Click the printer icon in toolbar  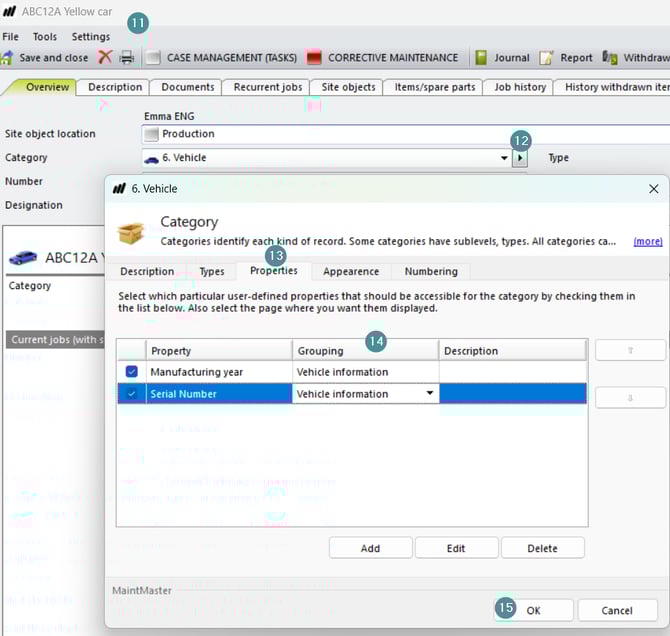click(x=127, y=58)
